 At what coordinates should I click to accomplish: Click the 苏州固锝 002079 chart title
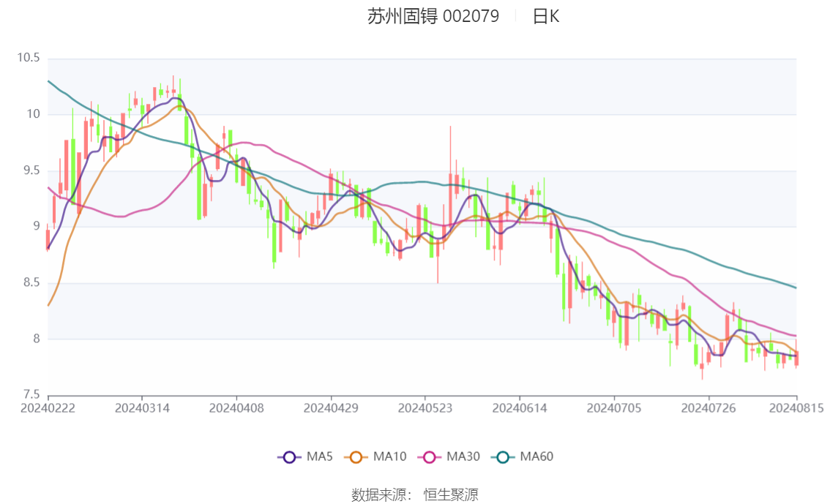[433, 16]
